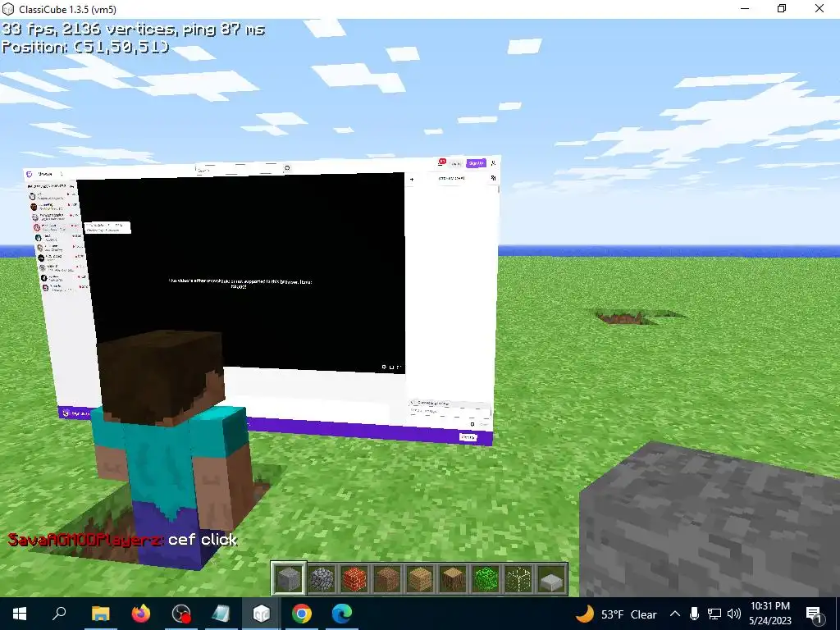Click the purple Sign Up button at top
This screenshot has width=840, height=630.
476,163
